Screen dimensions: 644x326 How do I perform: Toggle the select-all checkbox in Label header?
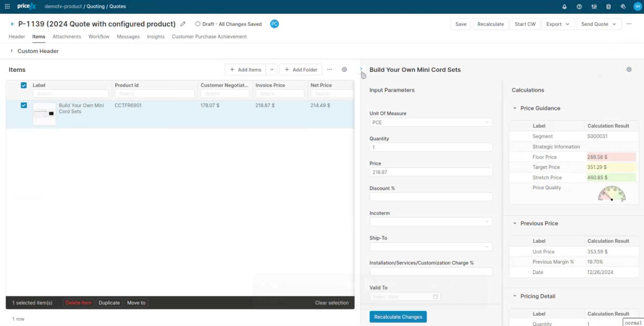[24, 85]
